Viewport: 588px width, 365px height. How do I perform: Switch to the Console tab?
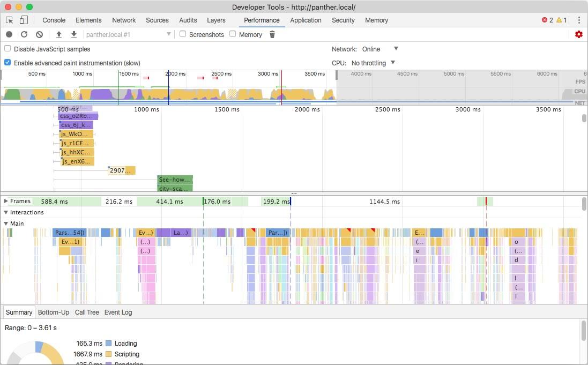click(54, 20)
